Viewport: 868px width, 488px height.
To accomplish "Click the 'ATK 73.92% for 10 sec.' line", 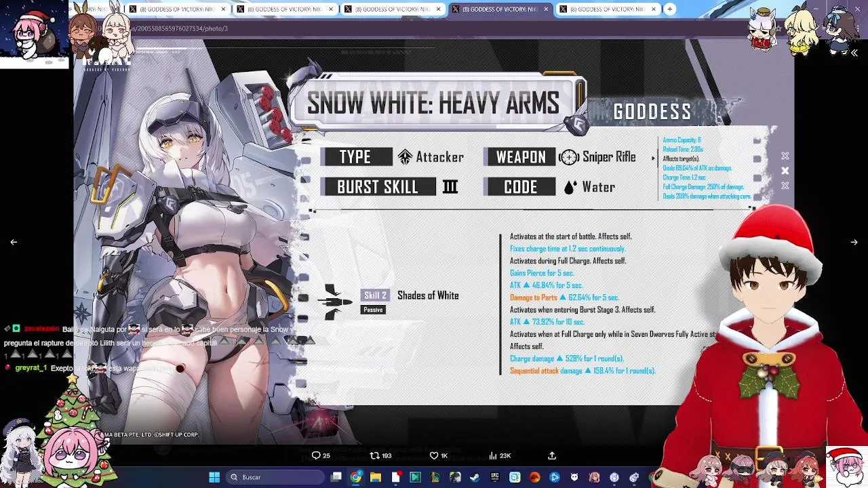I will (x=547, y=322).
